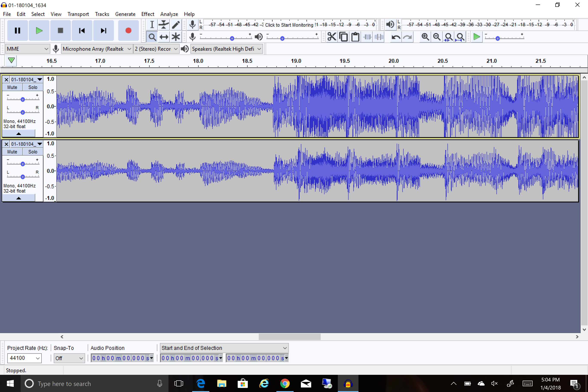Click Trim audio outside selection icon

367,37
